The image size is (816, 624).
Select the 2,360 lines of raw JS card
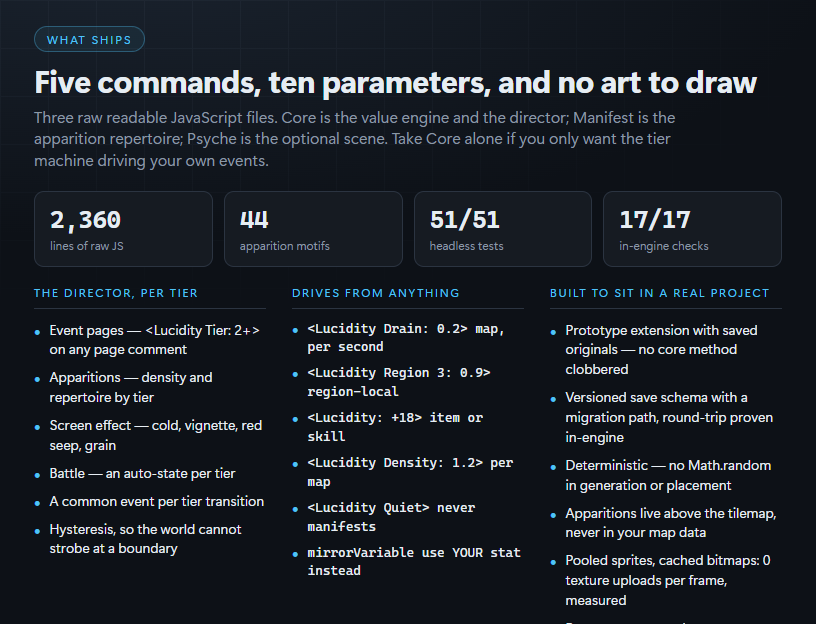point(123,229)
